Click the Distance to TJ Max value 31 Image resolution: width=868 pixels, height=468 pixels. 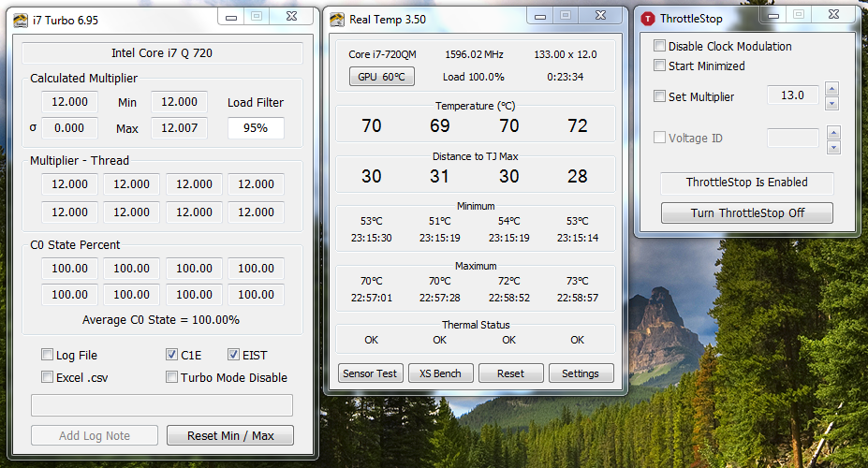439,176
